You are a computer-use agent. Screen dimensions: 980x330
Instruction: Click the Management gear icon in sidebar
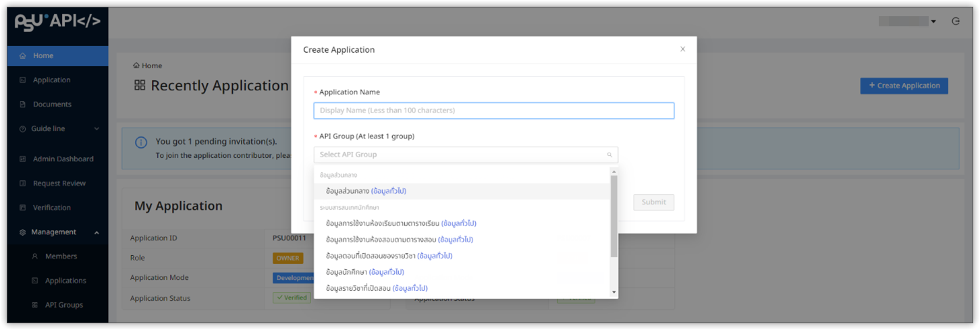coord(23,232)
